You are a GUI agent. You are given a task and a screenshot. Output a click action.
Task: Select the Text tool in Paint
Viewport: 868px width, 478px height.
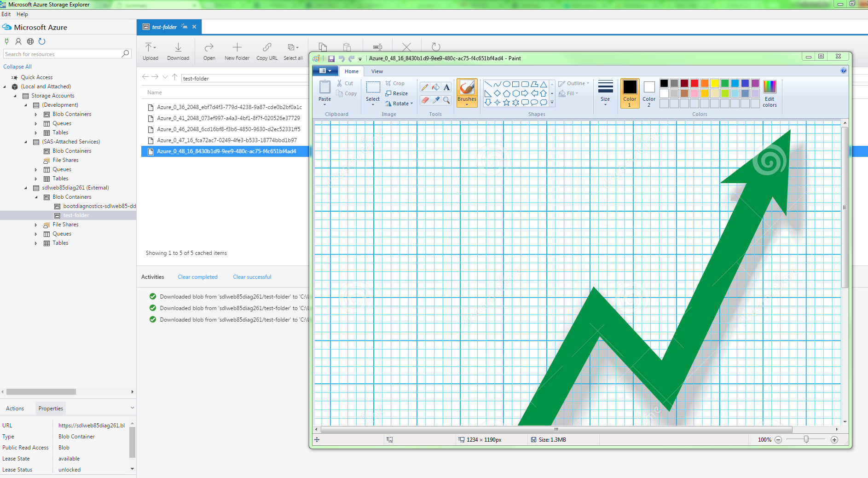[446, 87]
